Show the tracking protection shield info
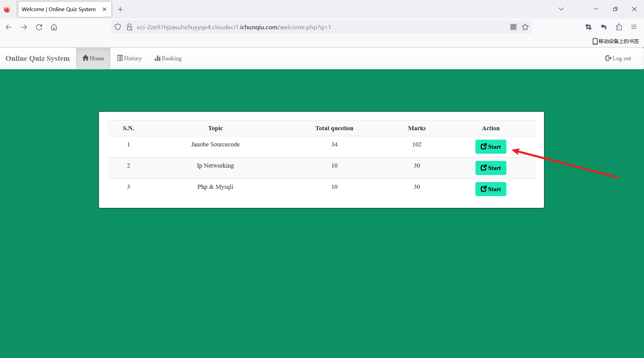The height and width of the screenshot is (358, 644). pyautogui.click(x=118, y=27)
